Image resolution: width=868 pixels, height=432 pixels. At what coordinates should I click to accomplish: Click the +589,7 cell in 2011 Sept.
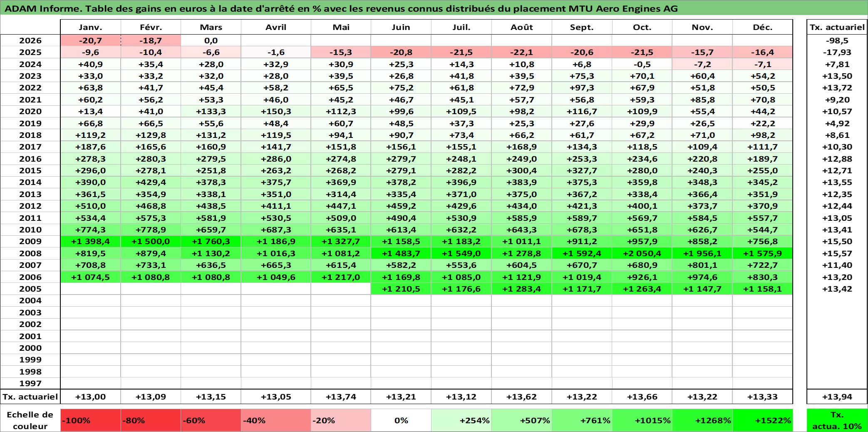[582, 218]
